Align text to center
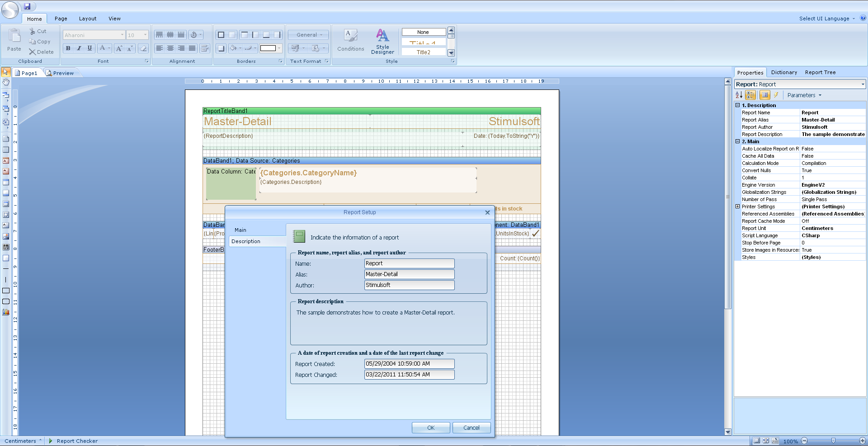Screen dimensions: 868x446 tap(170, 48)
